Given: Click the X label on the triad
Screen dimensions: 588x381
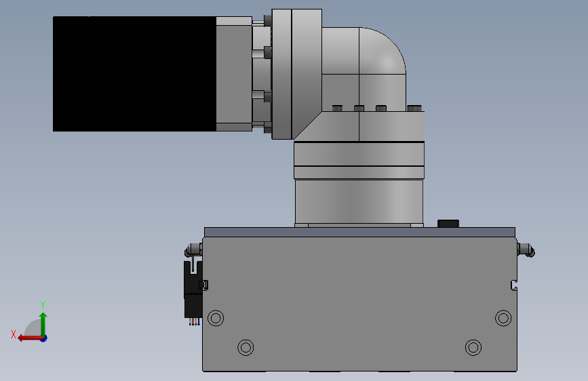Looking at the screenshot, I should [14, 334].
